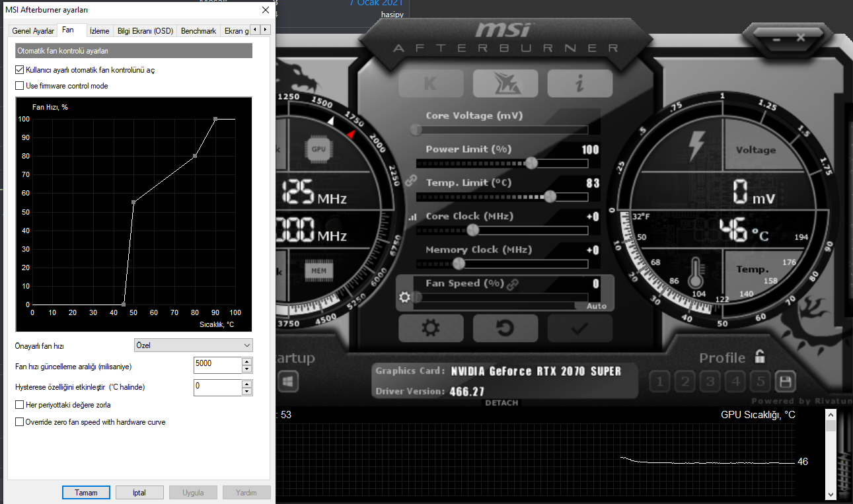
Task: Switch to the Genel Ayarlar tab
Action: 33,31
